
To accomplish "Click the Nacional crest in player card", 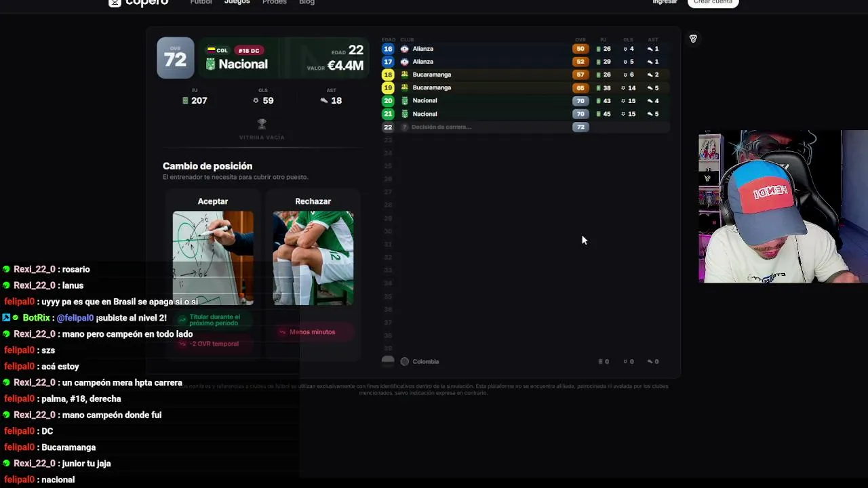I will [x=210, y=64].
